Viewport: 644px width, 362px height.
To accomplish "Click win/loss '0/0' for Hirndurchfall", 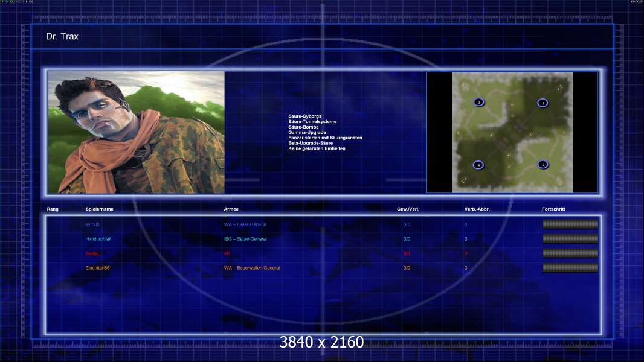I will point(407,239).
